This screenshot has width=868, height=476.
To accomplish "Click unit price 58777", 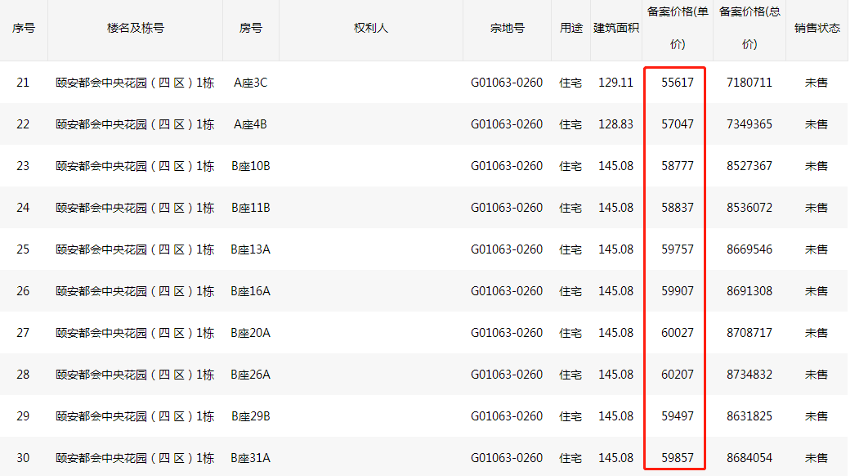I will coord(678,166).
